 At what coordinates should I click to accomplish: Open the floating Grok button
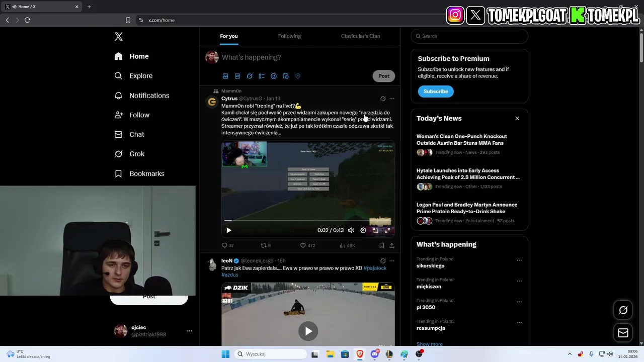pos(623,310)
